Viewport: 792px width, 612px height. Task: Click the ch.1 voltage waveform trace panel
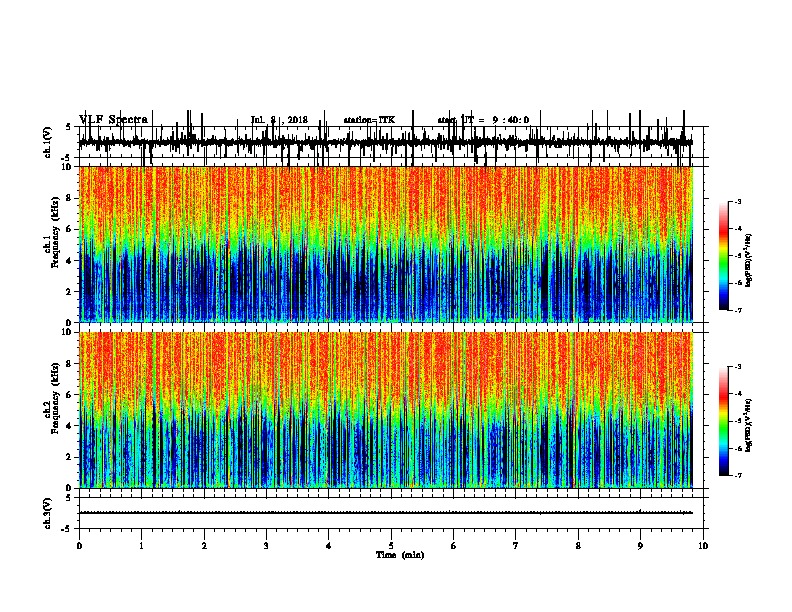click(x=391, y=142)
